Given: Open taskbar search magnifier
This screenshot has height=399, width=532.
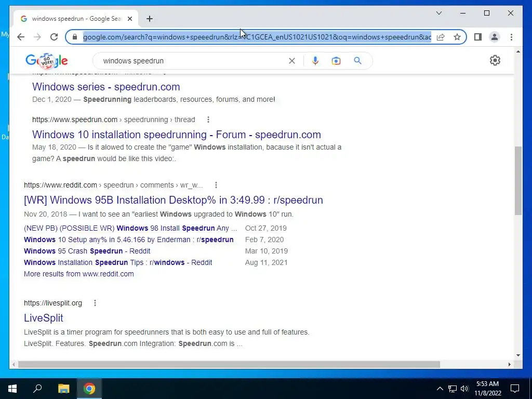Looking at the screenshot, I should [37, 389].
